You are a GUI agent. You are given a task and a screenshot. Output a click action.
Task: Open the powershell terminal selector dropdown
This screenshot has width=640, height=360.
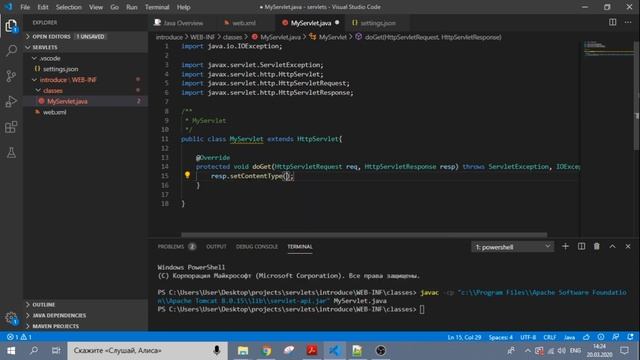[x=513, y=247]
